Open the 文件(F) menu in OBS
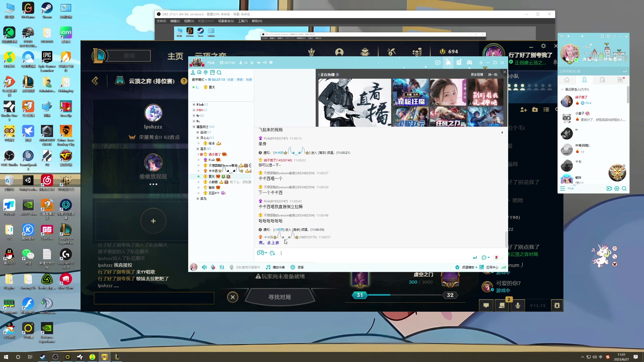The height and width of the screenshot is (362, 644). [161, 21]
